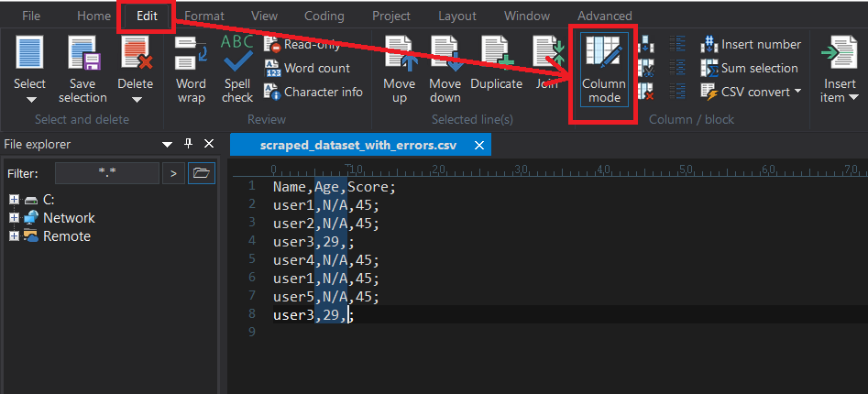Switch to the Project tab

coord(390,16)
